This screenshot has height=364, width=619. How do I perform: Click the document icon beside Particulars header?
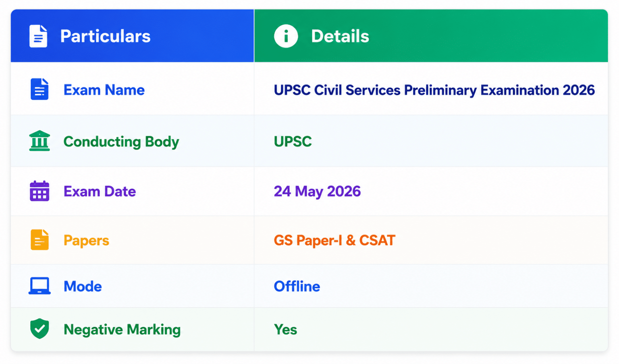[38, 36]
